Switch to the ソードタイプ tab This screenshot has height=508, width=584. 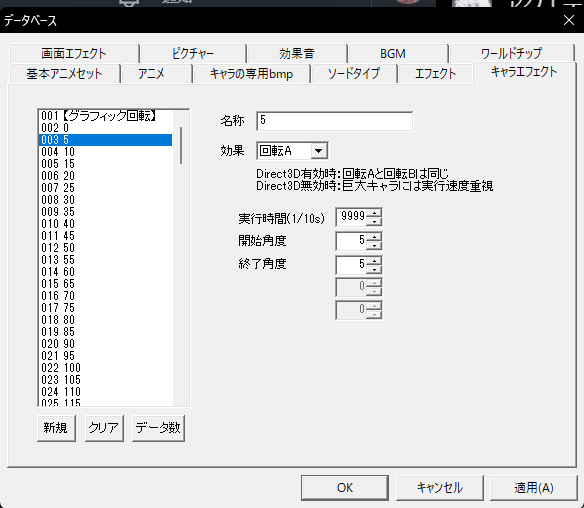point(354,73)
